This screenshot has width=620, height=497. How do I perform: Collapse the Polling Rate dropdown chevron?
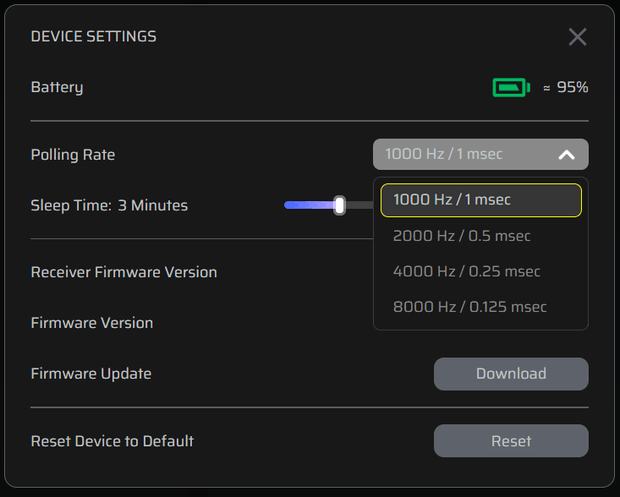pyautogui.click(x=566, y=155)
